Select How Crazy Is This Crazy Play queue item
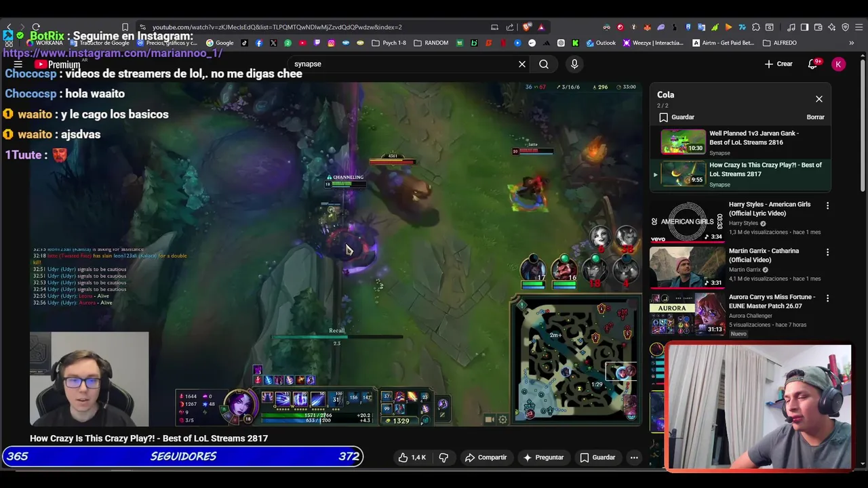868x488 pixels. tap(741, 174)
